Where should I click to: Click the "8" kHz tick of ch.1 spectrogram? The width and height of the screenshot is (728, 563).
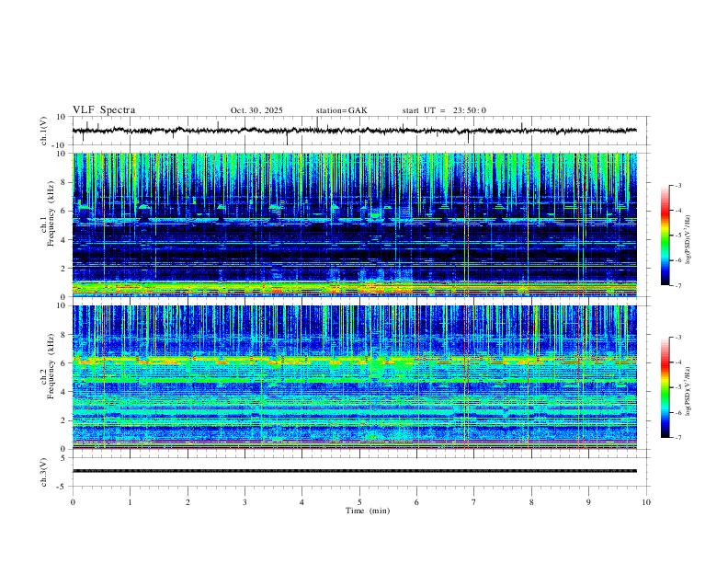[x=63, y=182]
